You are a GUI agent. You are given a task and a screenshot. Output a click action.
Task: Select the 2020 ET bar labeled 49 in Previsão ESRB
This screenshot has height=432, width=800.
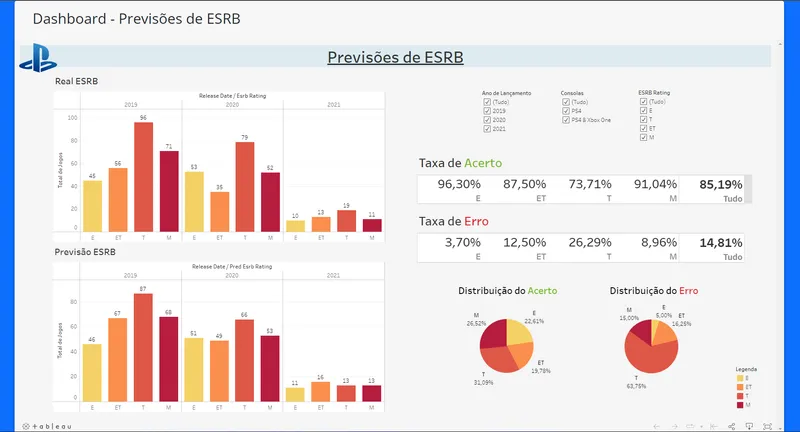(x=219, y=371)
